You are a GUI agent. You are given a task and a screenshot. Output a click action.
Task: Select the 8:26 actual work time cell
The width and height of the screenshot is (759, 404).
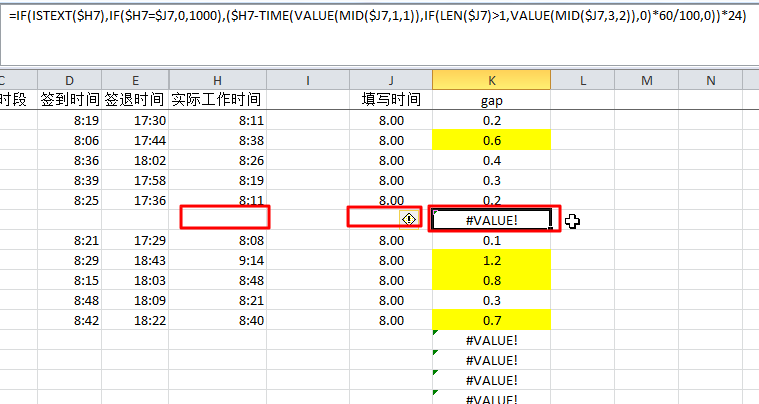tap(217, 160)
